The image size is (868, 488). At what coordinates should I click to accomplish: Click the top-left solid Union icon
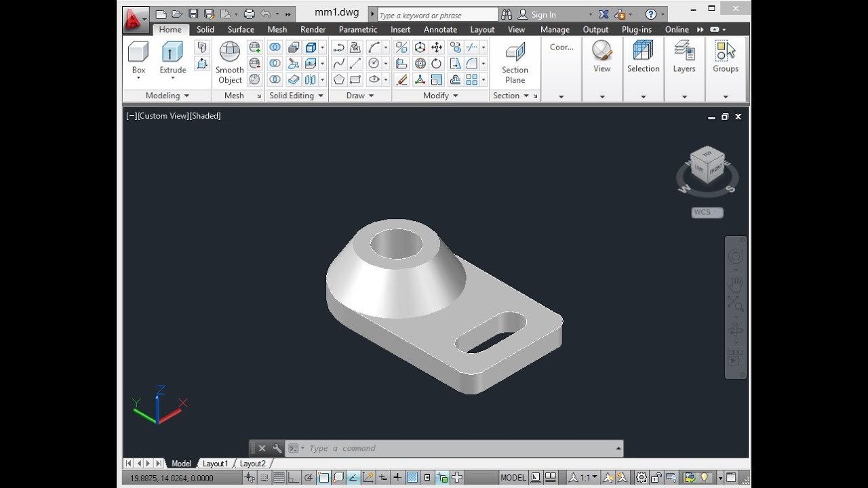click(275, 47)
